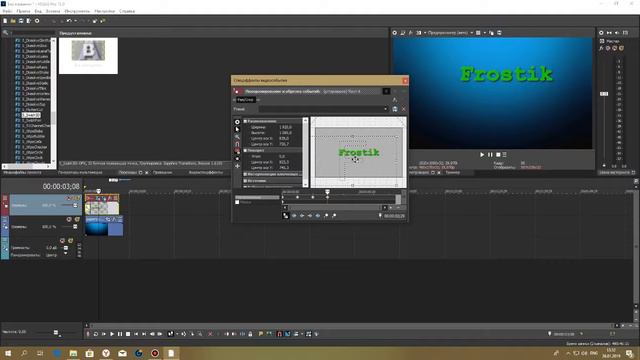
Task: Collapse the Rotation property group in Pan/Crop
Action: (245, 151)
